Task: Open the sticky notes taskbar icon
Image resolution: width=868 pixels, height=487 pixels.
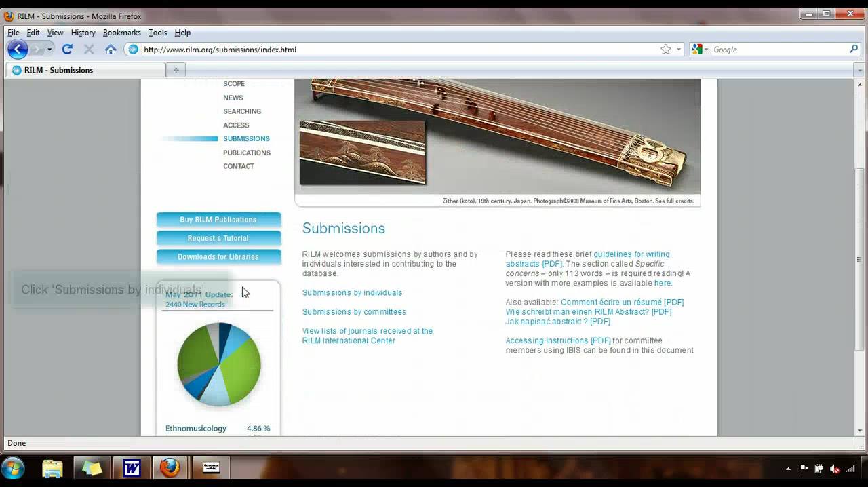Action: tap(92, 468)
